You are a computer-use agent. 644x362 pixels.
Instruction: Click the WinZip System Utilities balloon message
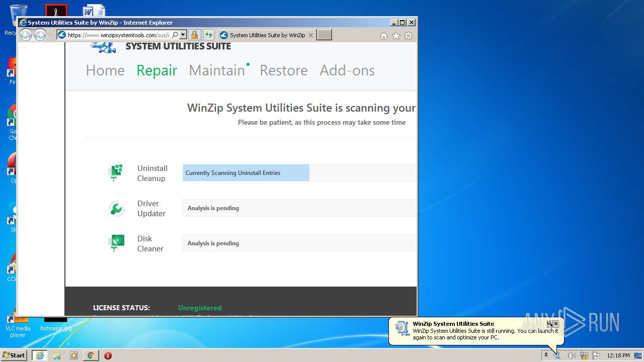[486, 334]
